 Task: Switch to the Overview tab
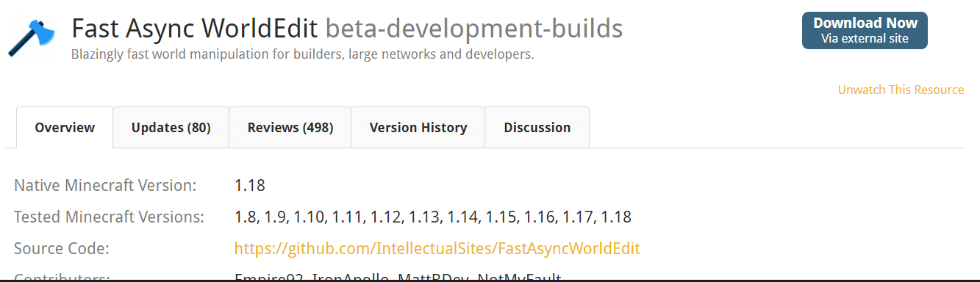tap(65, 128)
